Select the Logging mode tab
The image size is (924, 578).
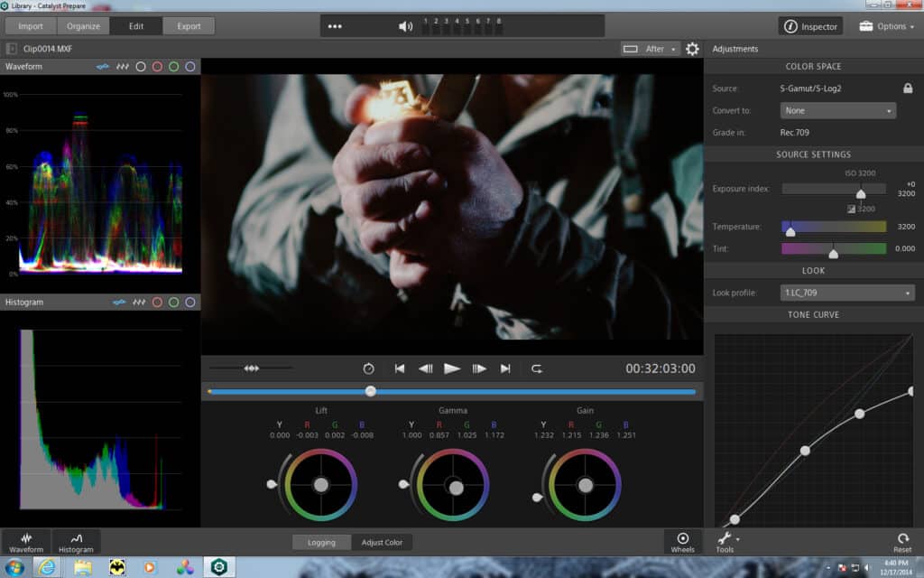click(x=322, y=542)
